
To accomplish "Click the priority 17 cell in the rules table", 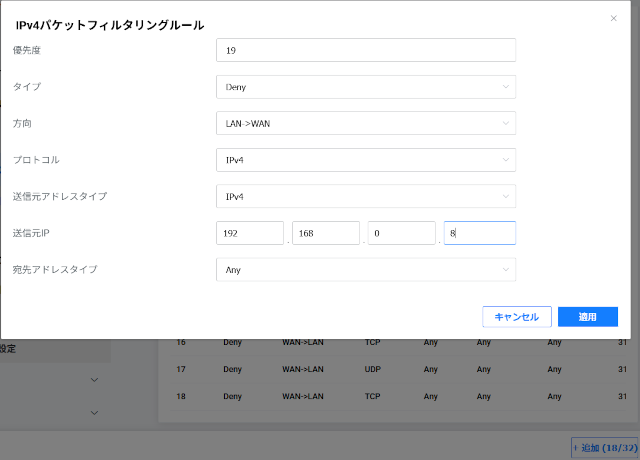I will 181,369.
